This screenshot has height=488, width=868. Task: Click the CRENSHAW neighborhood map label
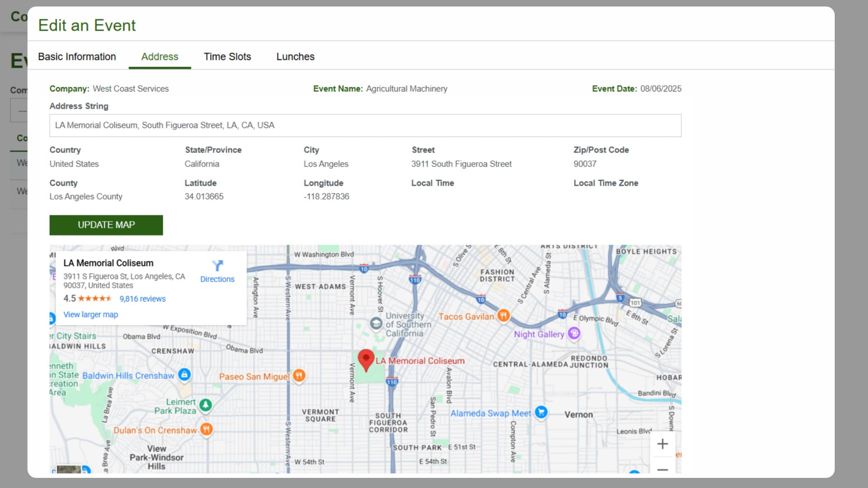[x=173, y=351]
